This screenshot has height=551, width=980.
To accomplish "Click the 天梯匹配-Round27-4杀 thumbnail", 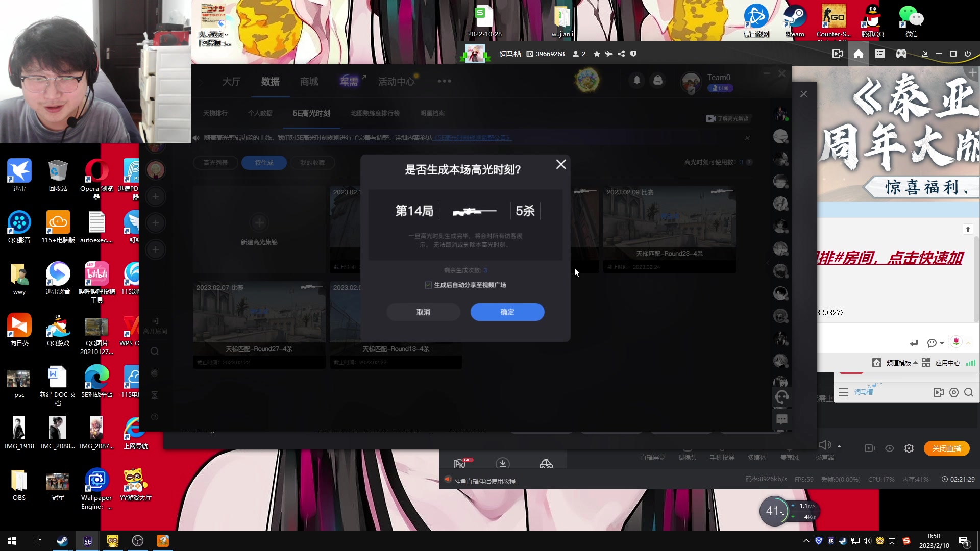I will click(259, 316).
